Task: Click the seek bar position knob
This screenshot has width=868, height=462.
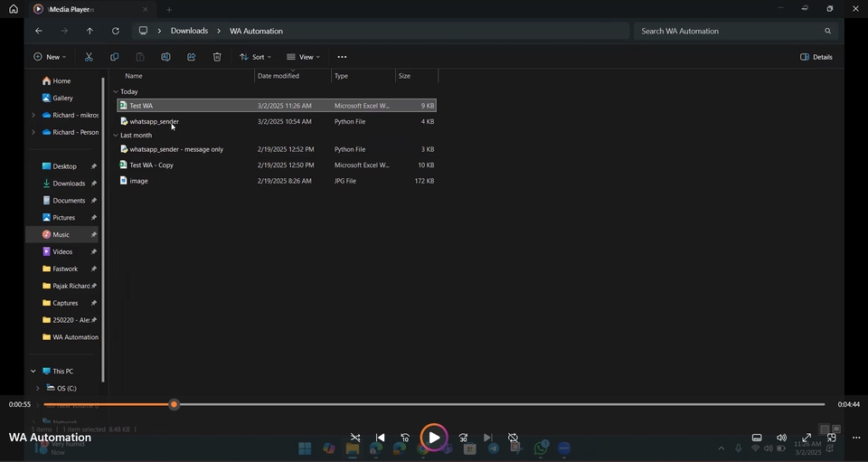Action: [x=174, y=404]
